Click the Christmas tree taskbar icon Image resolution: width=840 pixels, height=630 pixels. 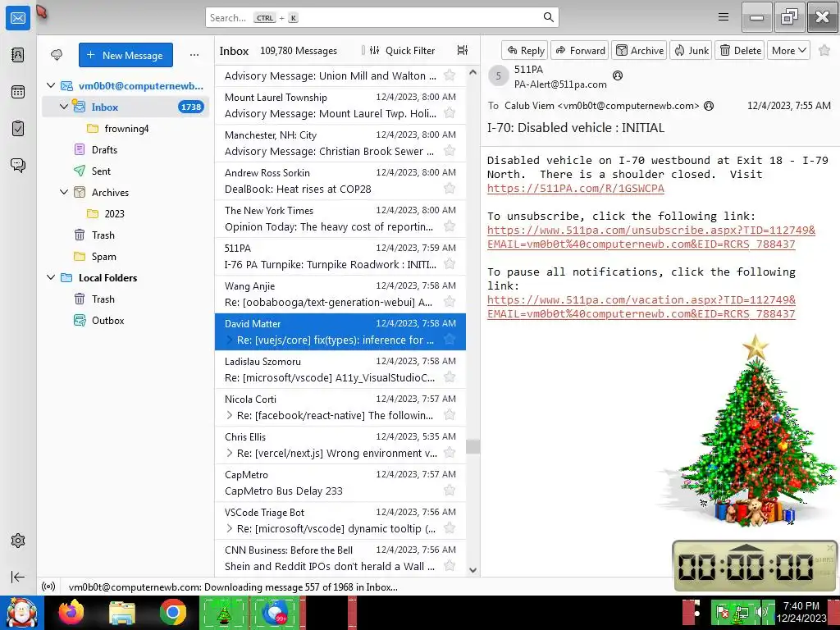(224, 613)
